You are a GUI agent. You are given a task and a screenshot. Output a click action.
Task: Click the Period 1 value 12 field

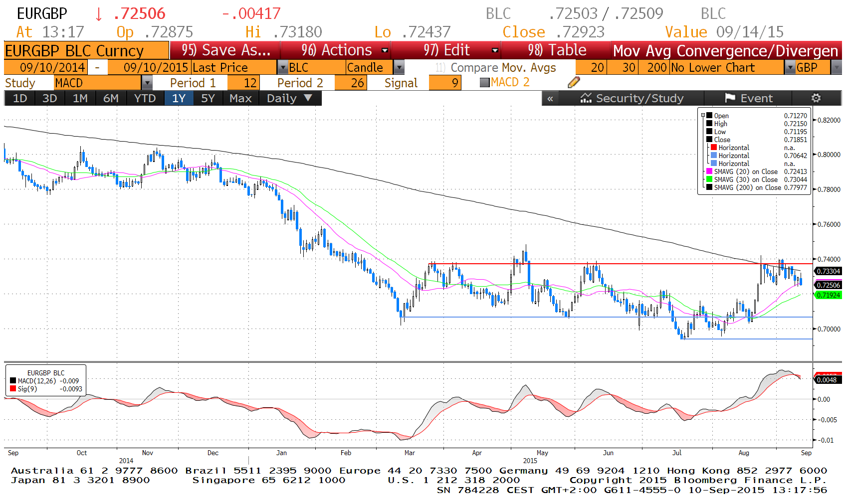(x=243, y=83)
